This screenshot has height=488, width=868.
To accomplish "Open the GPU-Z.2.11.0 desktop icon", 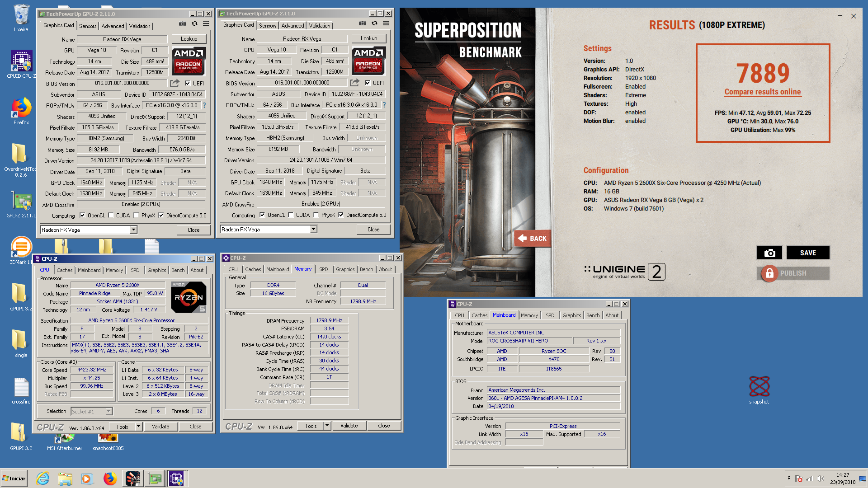I will point(21,205).
